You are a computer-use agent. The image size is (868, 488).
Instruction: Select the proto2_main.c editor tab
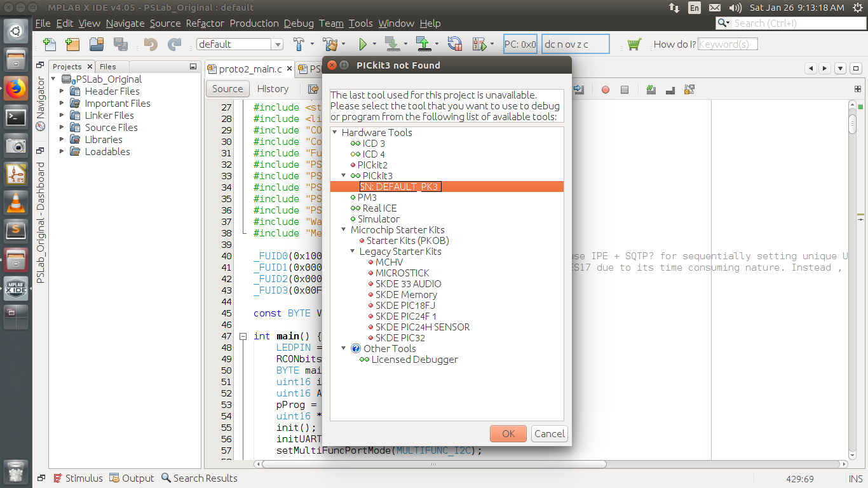pos(250,69)
